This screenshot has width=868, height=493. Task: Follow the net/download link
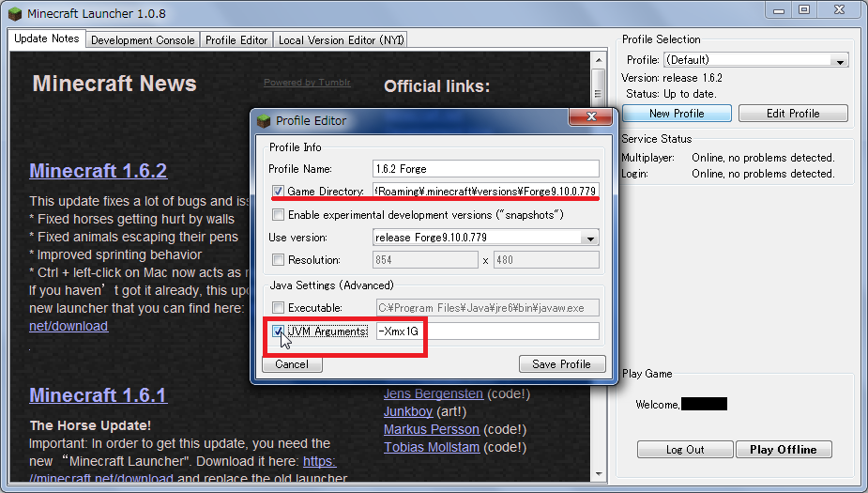pos(69,326)
